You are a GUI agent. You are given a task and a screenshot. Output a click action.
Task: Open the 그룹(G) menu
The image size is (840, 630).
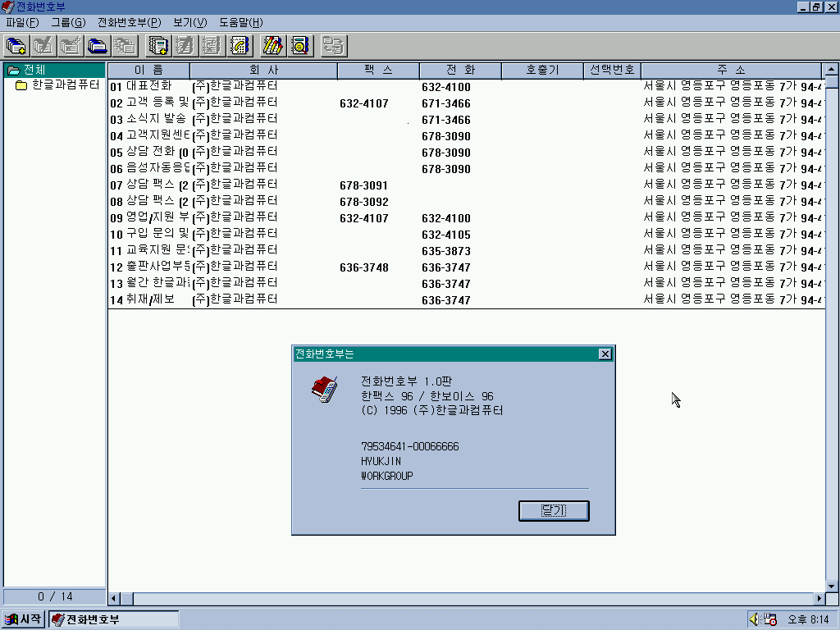68,22
